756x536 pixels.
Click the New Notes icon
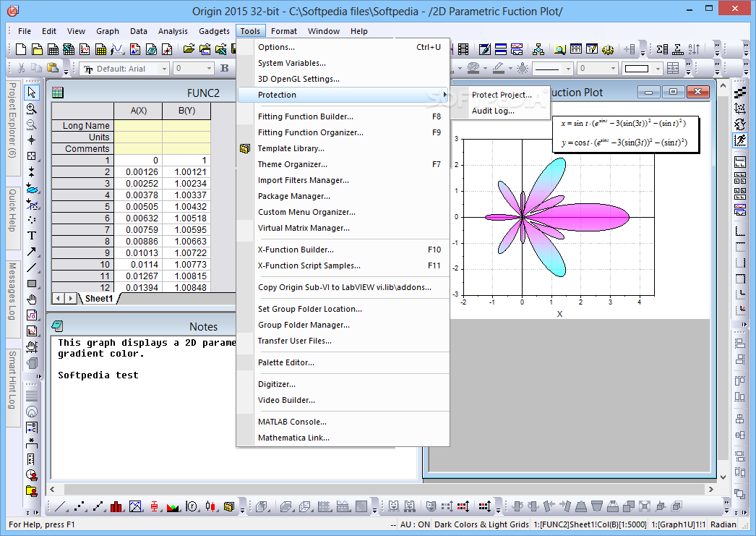151,49
